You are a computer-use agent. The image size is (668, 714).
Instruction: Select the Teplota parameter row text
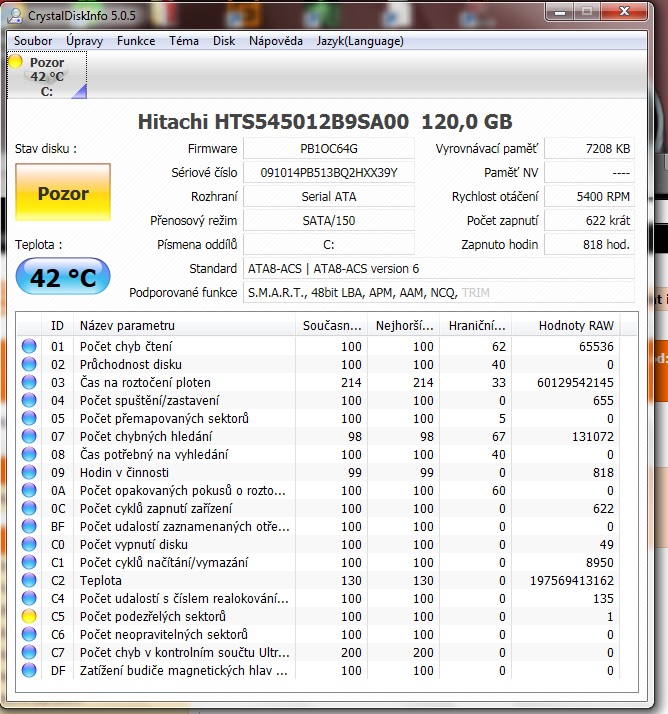click(101, 581)
